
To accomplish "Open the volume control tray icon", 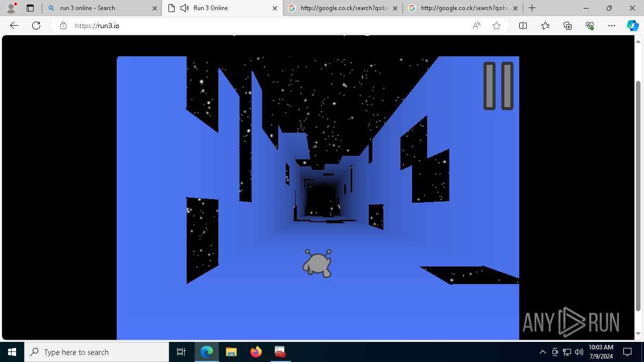I will point(579,352).
